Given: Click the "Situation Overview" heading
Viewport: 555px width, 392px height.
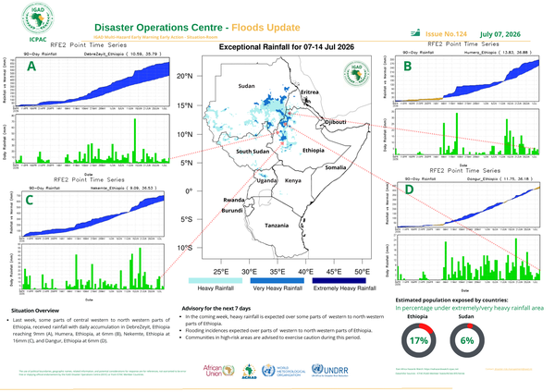Looking at the screenshot, I should point(35,311).
